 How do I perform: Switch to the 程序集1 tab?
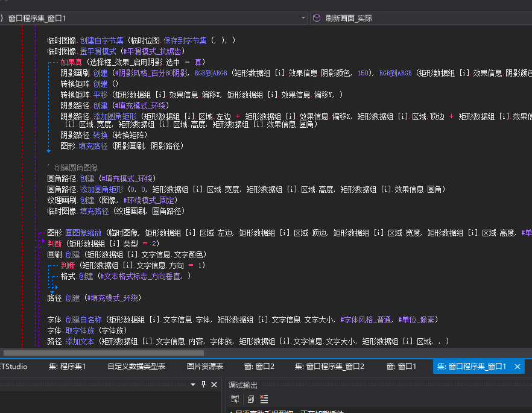pos(68,366)
